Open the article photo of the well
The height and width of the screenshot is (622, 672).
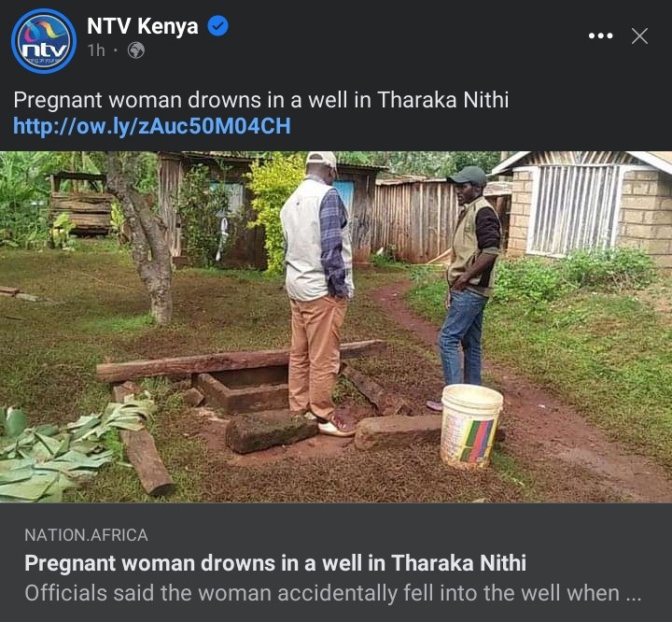coord(336,327)
